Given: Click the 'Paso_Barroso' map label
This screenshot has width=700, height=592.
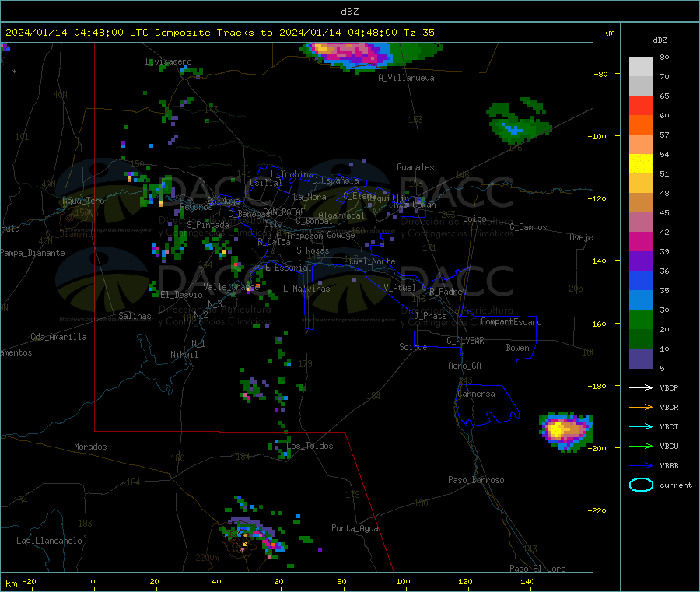Looking at the screenshot, I should pos(476,481).
